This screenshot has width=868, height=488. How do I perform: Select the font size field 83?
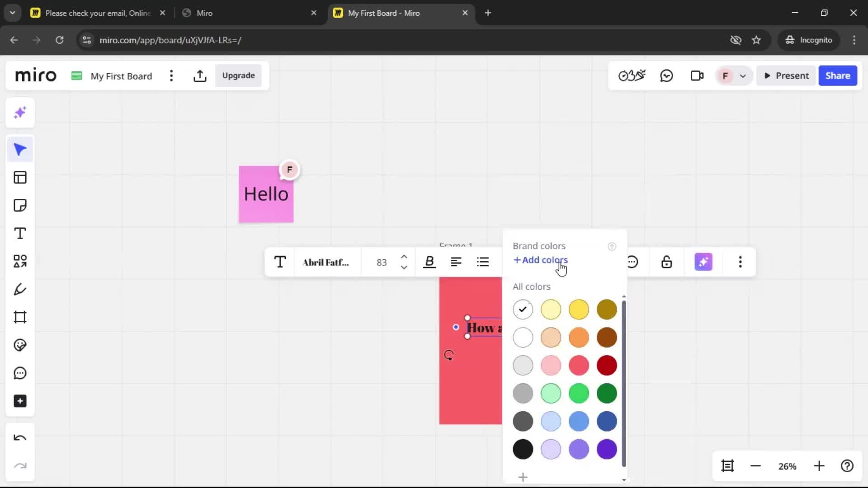(x=382, y=262)
